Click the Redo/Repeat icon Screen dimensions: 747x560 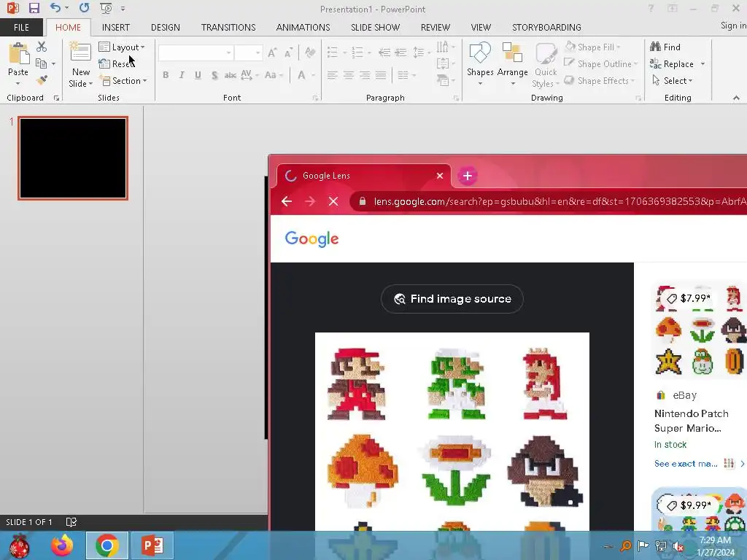coord(85,7)
